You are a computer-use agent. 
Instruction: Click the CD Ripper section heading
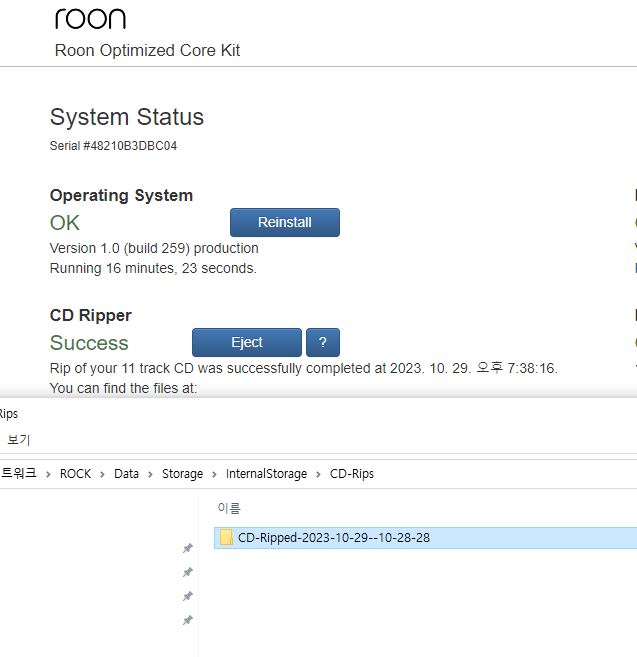point(91,316)
